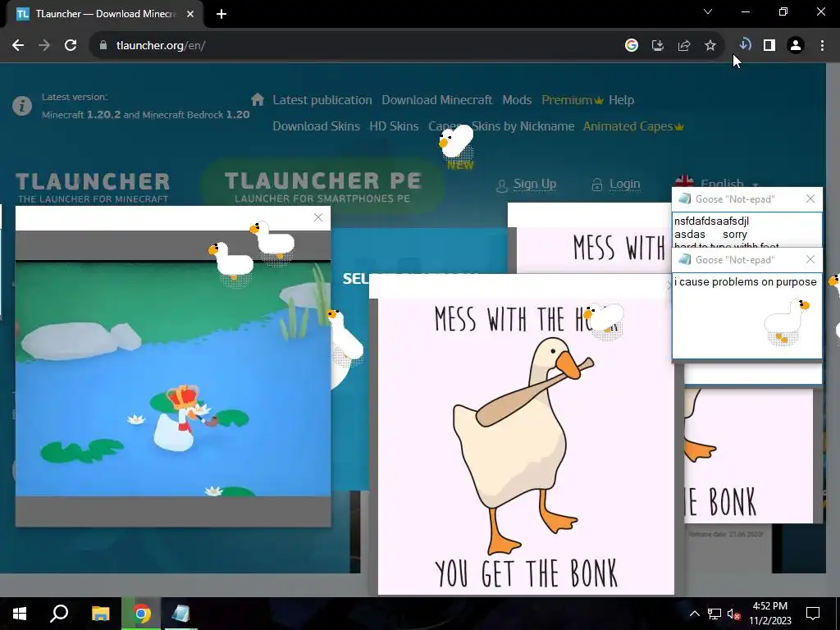
Task: Click the notepad icon of the upper Not-epad title
Action: [x=684, y=199]
